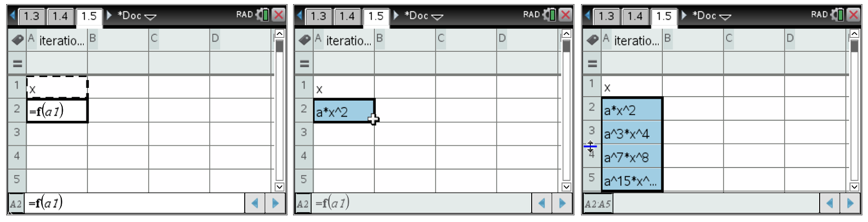Switch to page tab 1.3 in left panel
868x222 pixels.
(31, 16)
